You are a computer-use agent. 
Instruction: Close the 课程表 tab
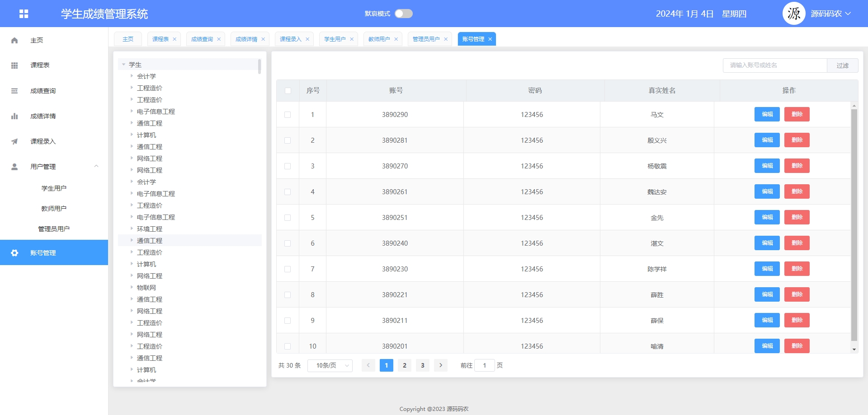pos(175,39)
